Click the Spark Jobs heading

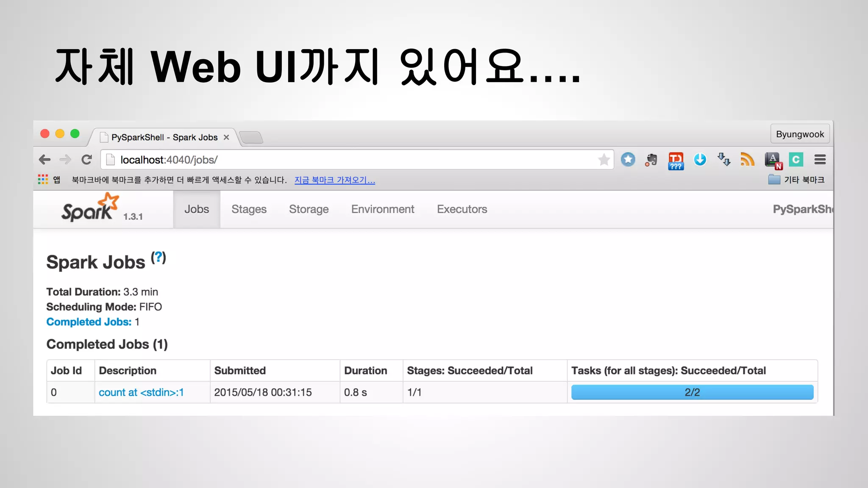coord(96,262)
